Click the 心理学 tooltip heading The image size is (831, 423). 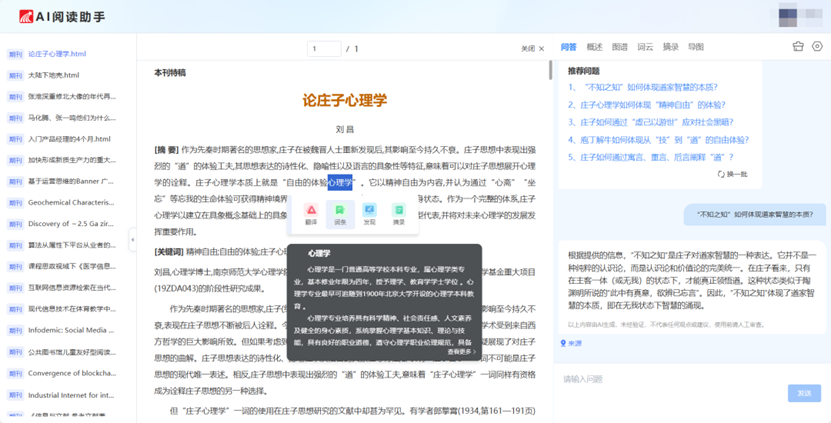pos(319,253)
